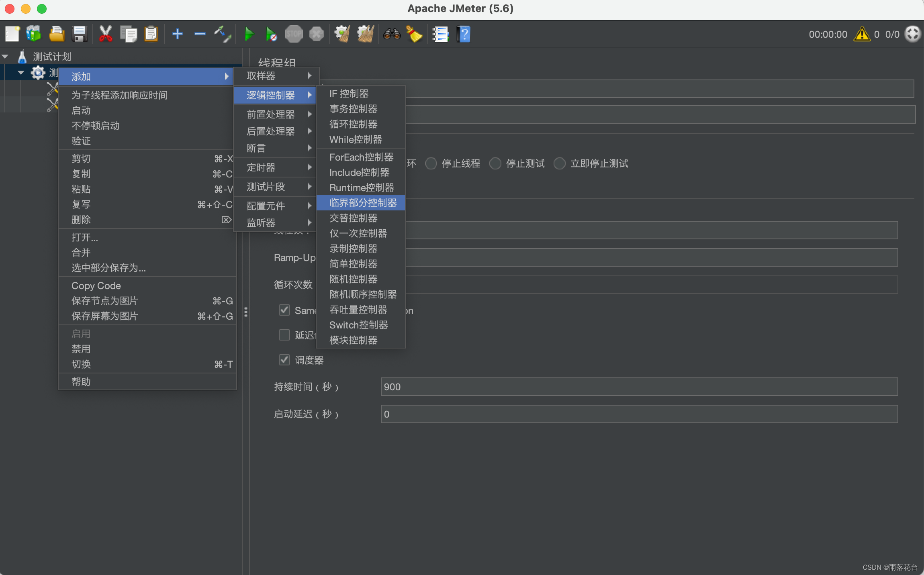The image size is (924, 575).
Task: Select the 停止测试 radio button
Action: (495, 163)
